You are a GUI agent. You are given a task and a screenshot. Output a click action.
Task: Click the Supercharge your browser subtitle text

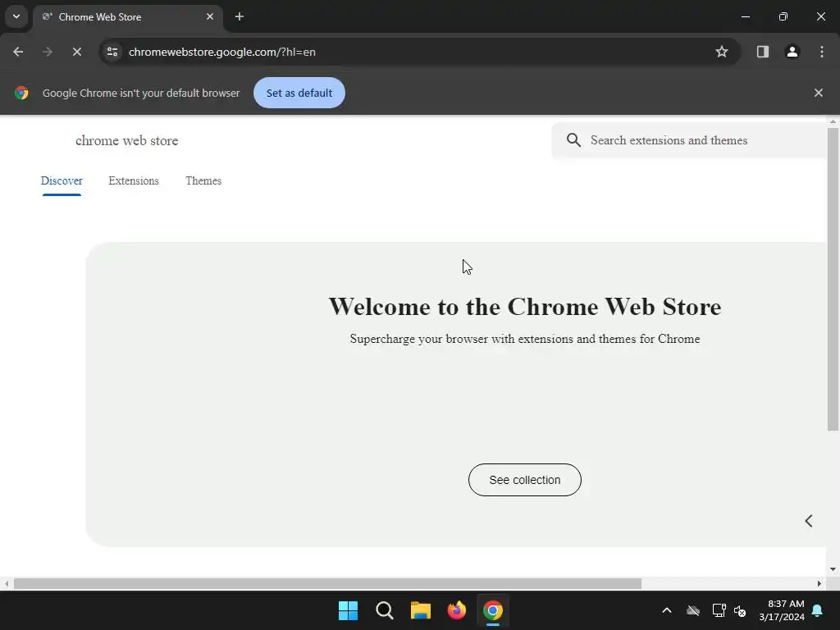(525, 339)
